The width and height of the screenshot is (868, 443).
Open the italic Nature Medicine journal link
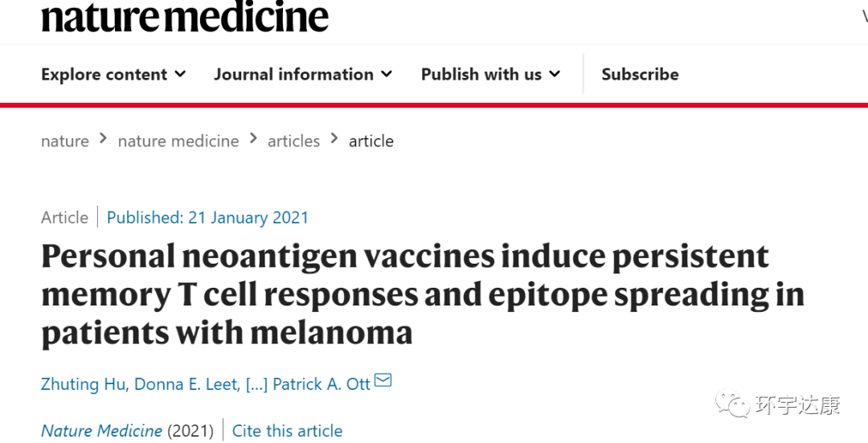tap(101, 431)
